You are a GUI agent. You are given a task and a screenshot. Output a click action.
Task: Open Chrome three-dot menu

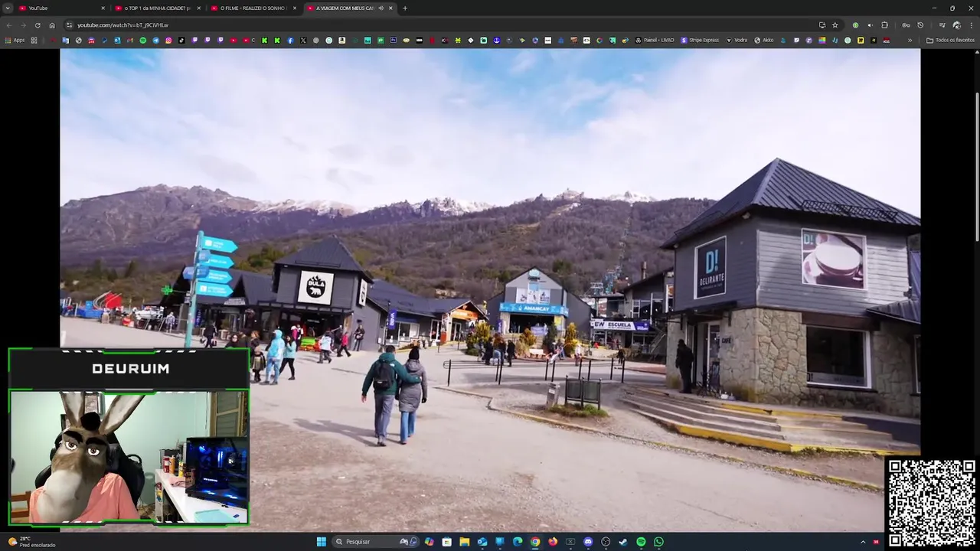(x=971, y=25)
